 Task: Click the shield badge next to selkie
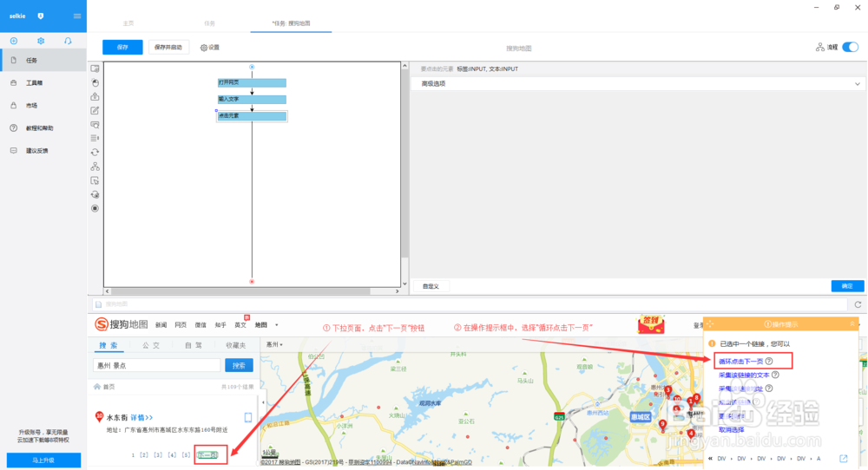pos(41,16)
